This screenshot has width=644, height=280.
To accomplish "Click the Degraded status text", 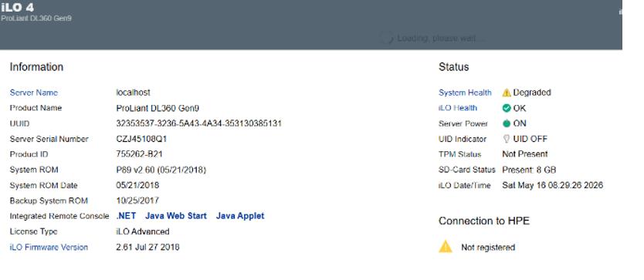I will tap(532, 93).
